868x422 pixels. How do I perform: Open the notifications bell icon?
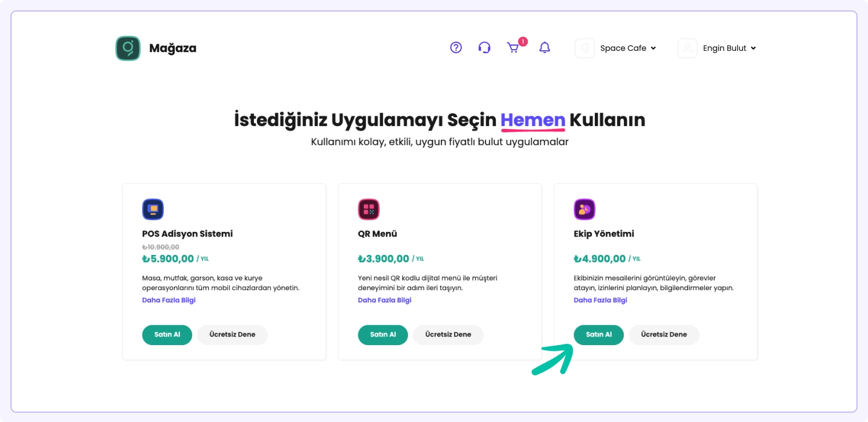tap(545, 48)
